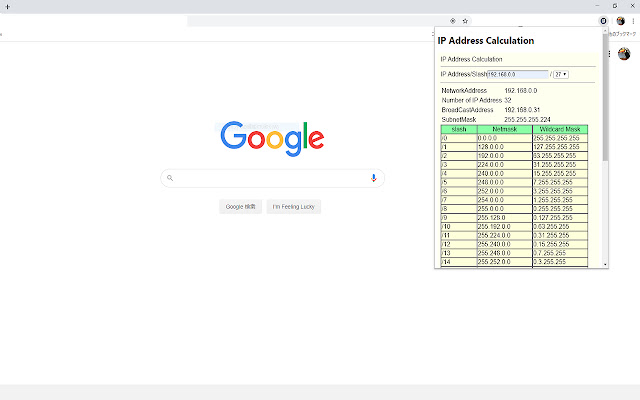Click netmask cell 255.240.0.0
The height and width of the screenshot is (400, 640).
[505, 244]
